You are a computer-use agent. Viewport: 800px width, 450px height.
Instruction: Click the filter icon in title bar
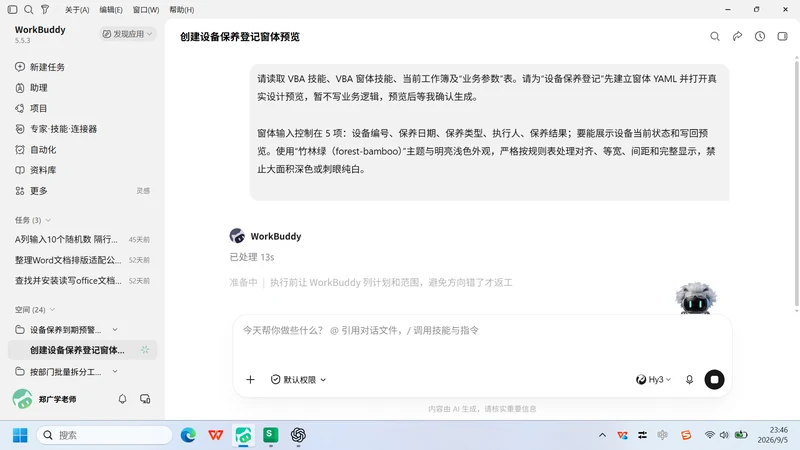click(45, 9)
